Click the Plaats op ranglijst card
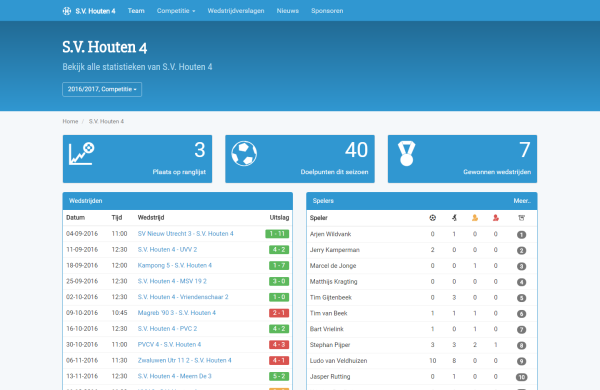Image resolution: width=600 pixels, height=390 pixels. 137,159
